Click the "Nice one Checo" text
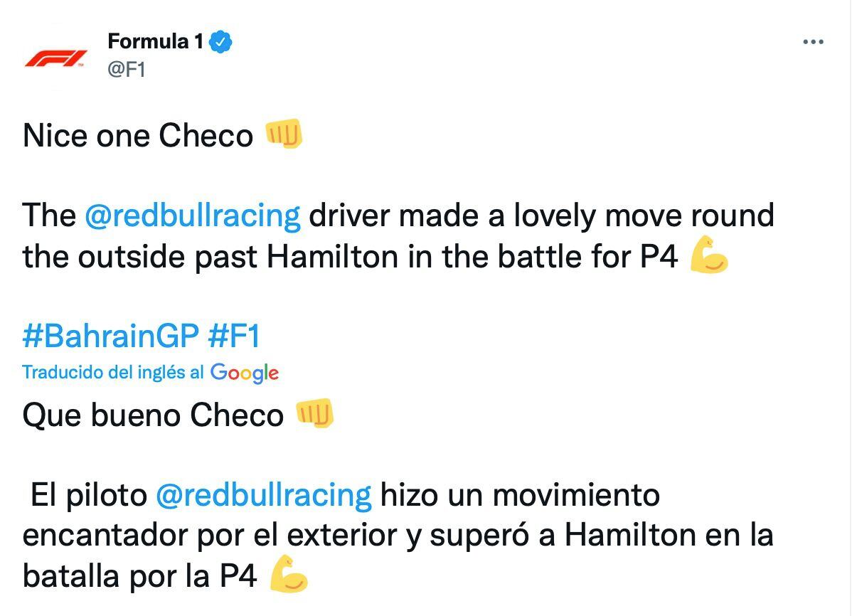Image resolution: width=852 pixels, height=616 pixels. 138,135
